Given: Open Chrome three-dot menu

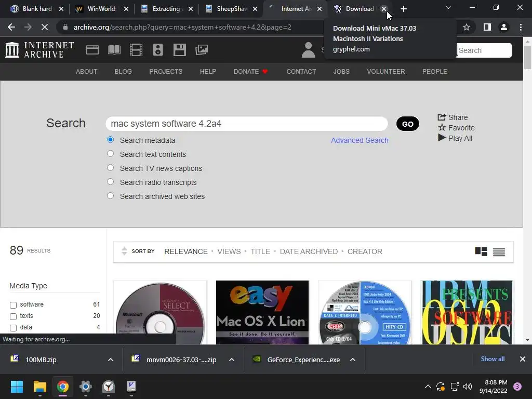Looking at the screenshot, I should [521, 27].
